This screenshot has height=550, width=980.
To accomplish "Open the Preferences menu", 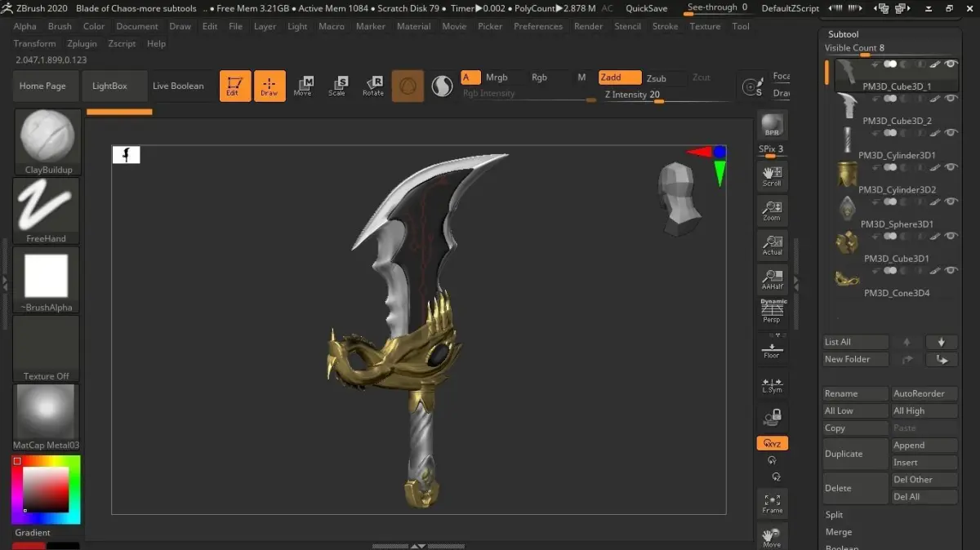I will click(538, 26).
